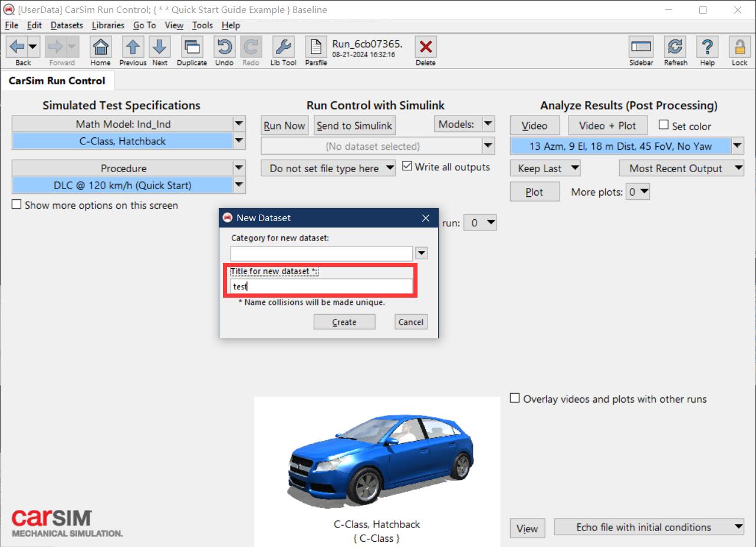
Task: Uncheck Write all outputs checkbox
Action: [407, 166]
